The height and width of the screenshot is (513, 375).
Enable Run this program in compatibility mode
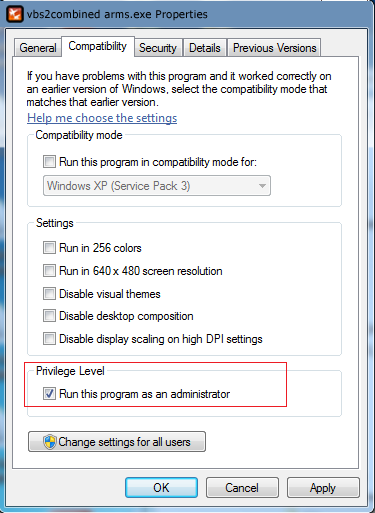pos(49,162)
